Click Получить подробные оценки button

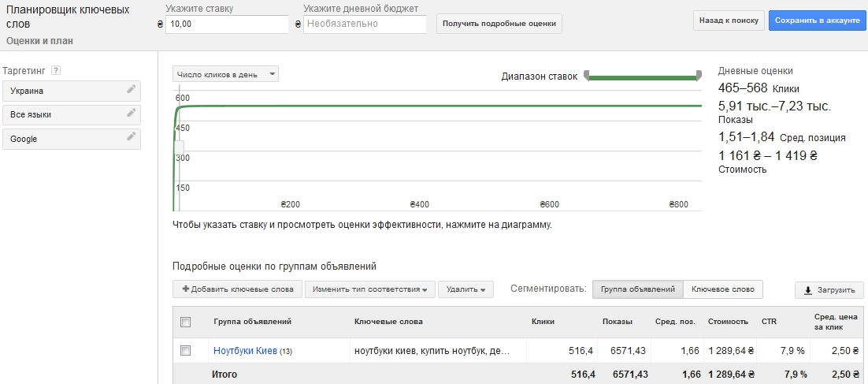[499, 24]
